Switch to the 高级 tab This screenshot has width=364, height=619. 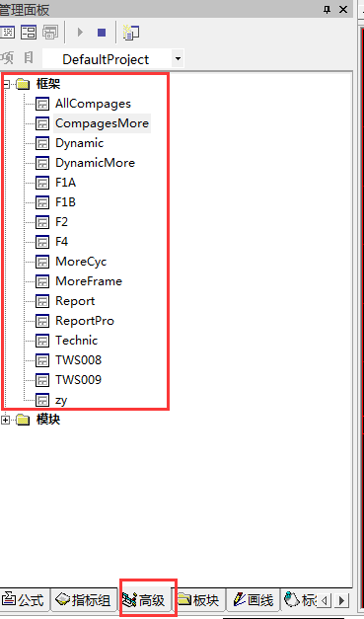(x=146, y=600)
